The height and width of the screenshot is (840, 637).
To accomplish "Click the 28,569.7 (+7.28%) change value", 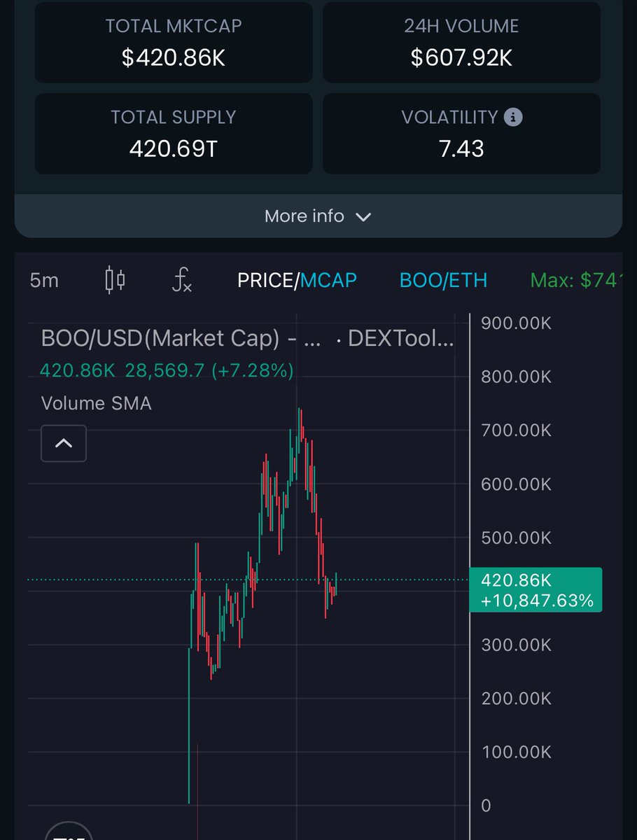I will 209,371.
